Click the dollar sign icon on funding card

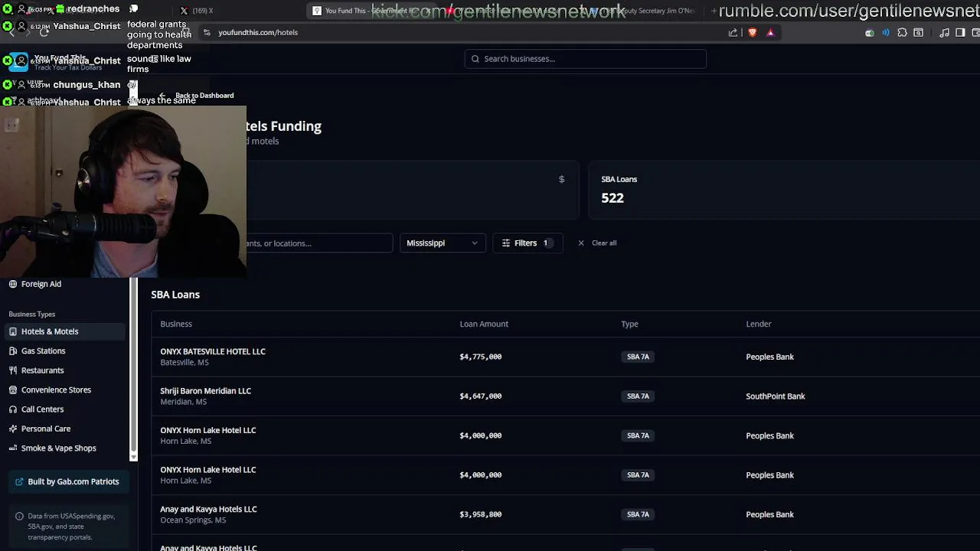pyautogui.click(x=561, y=179)
